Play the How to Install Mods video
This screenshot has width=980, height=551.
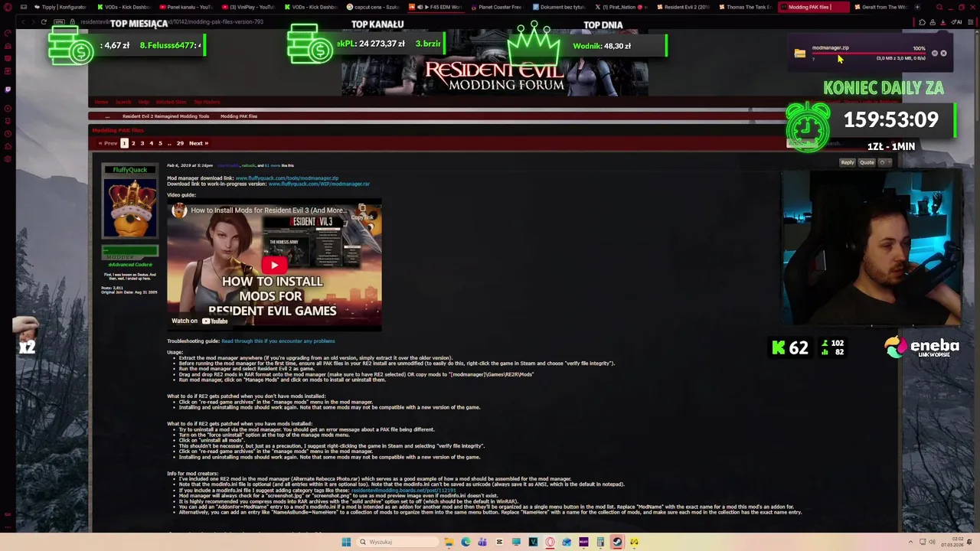pos(274,266)
